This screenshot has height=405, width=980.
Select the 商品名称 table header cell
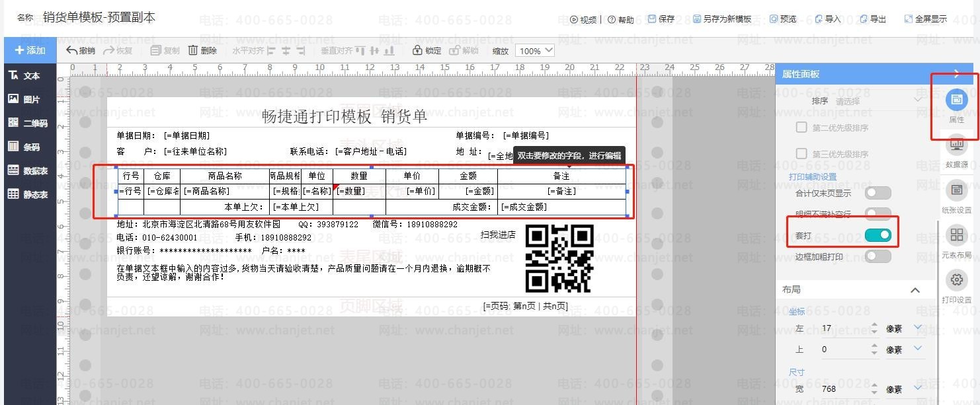(224, 176)
